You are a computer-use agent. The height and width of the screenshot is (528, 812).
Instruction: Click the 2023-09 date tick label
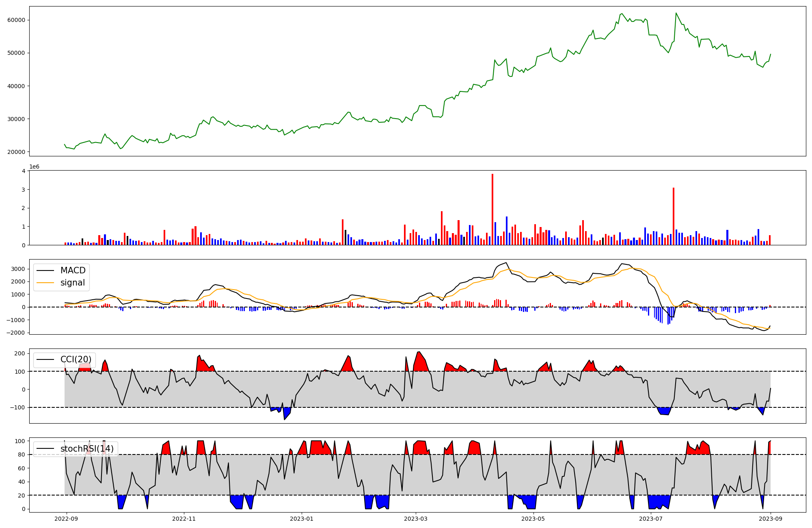(x=771, y=519)
